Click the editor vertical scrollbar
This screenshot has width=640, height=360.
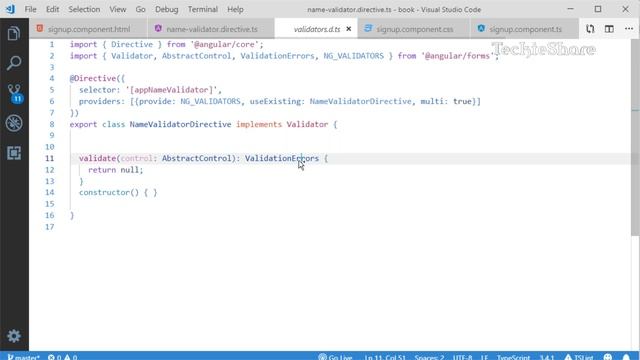click(635, 139)
